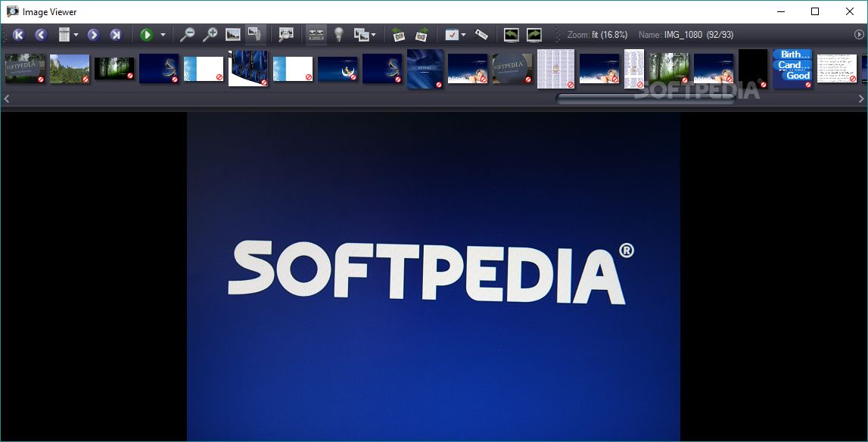The height and width of the screenshot is (442, 868).
Task: Click the magnifier-over-picture icon
Action: pyautogui.click(x=285, y=35)
